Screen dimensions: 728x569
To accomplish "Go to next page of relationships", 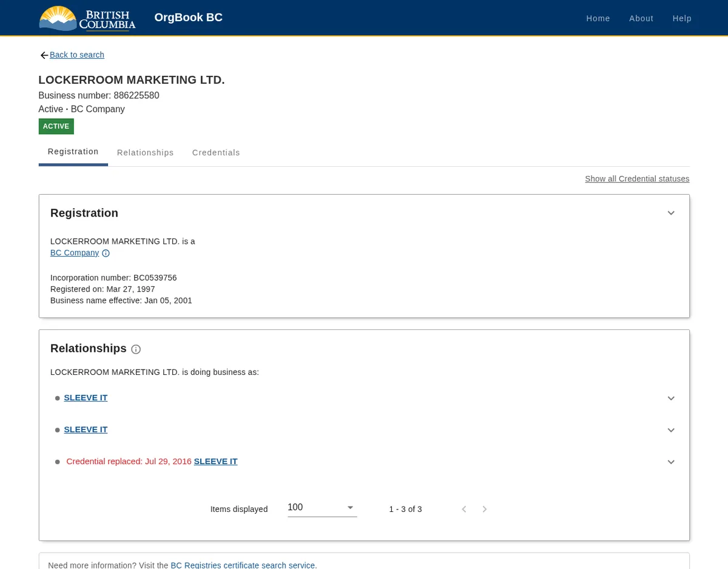I will [485, 510].
